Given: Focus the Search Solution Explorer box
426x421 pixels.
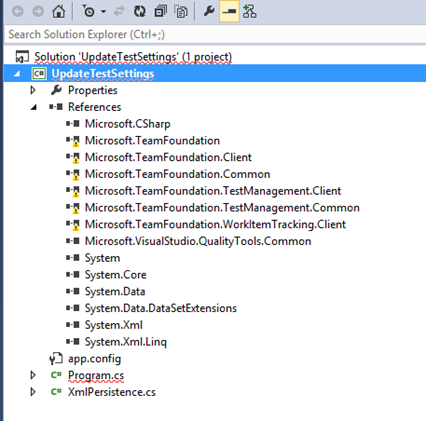Looking at the screenshot, I should click(215, 34).
